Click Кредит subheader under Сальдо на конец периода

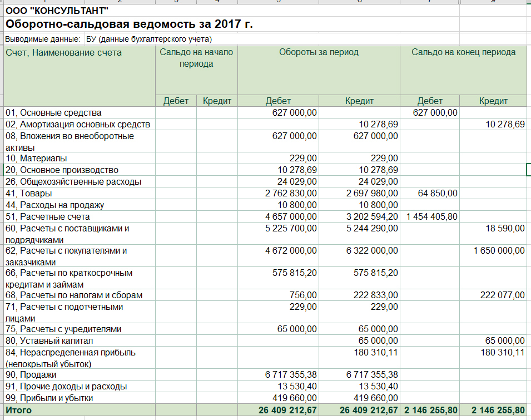click(493, 101)
